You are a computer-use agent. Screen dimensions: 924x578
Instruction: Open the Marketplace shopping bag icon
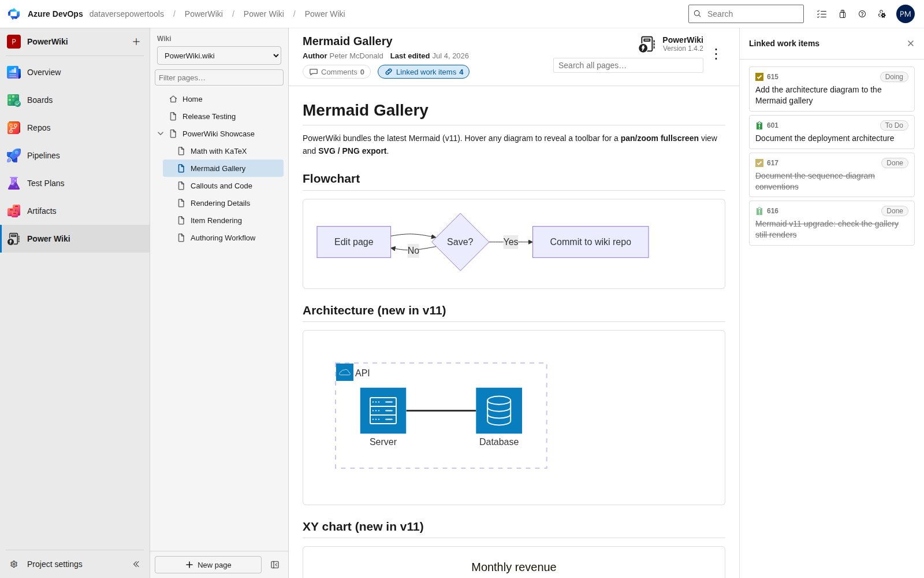click(843, 14)
